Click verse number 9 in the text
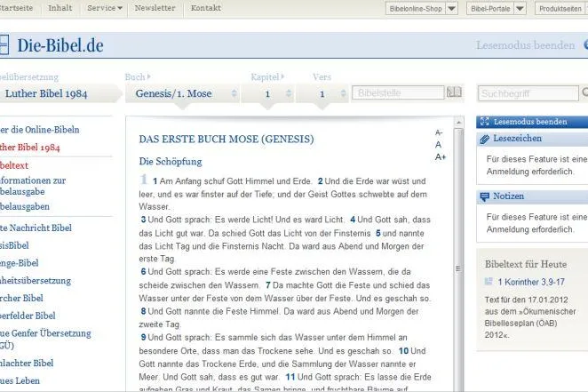The image size is (588, 392). point(143,337)
